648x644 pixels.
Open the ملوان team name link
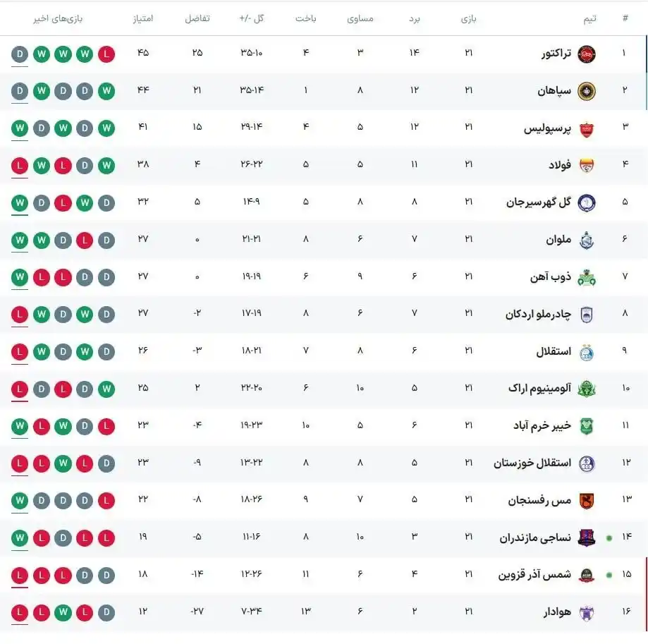[558, 240]
